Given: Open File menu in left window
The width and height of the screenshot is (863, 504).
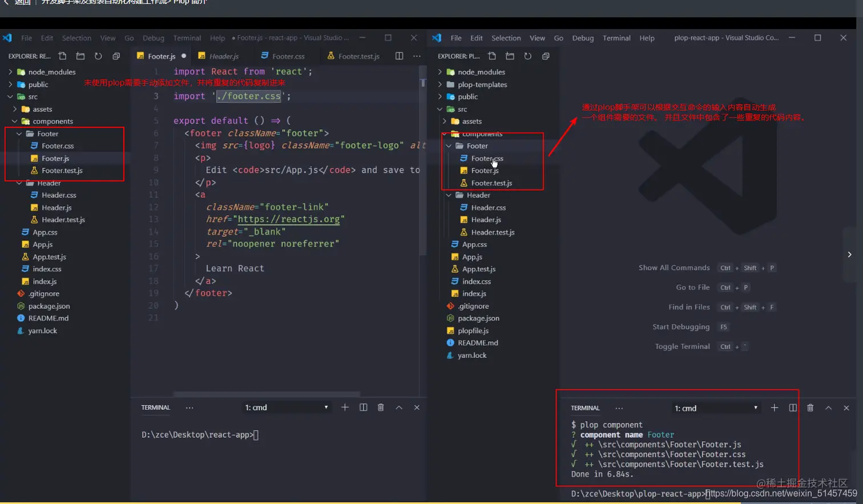Looking at the screenshot, I should [26, 38].
